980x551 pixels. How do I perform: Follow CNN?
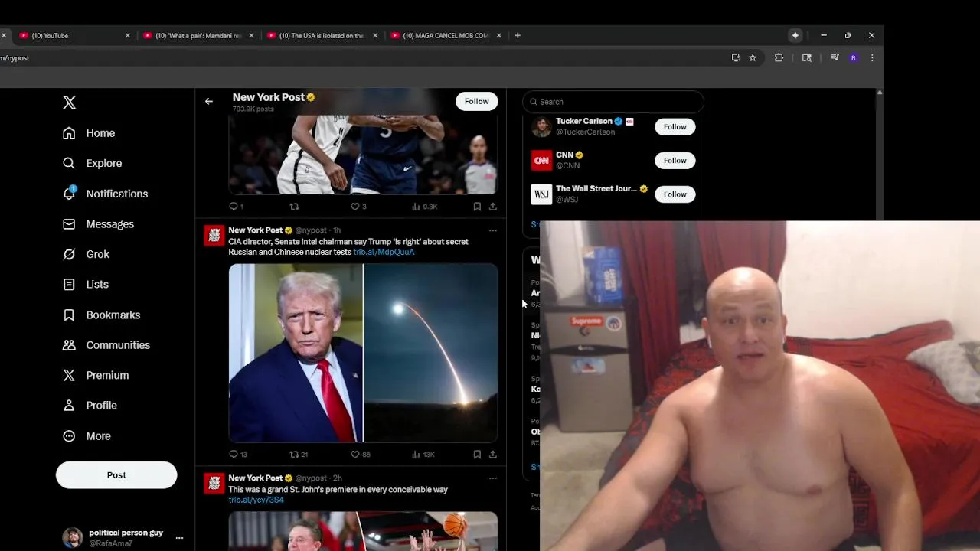675,161
